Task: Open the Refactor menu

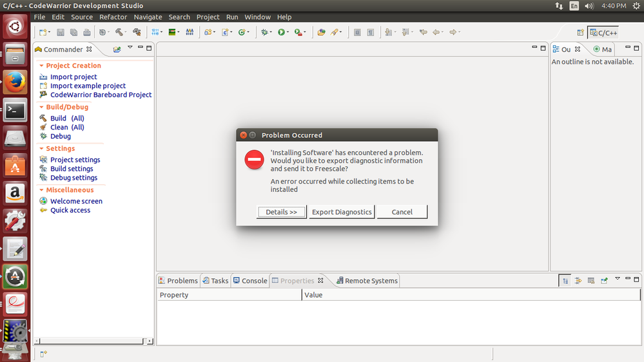Action: (x=113, y=17)
